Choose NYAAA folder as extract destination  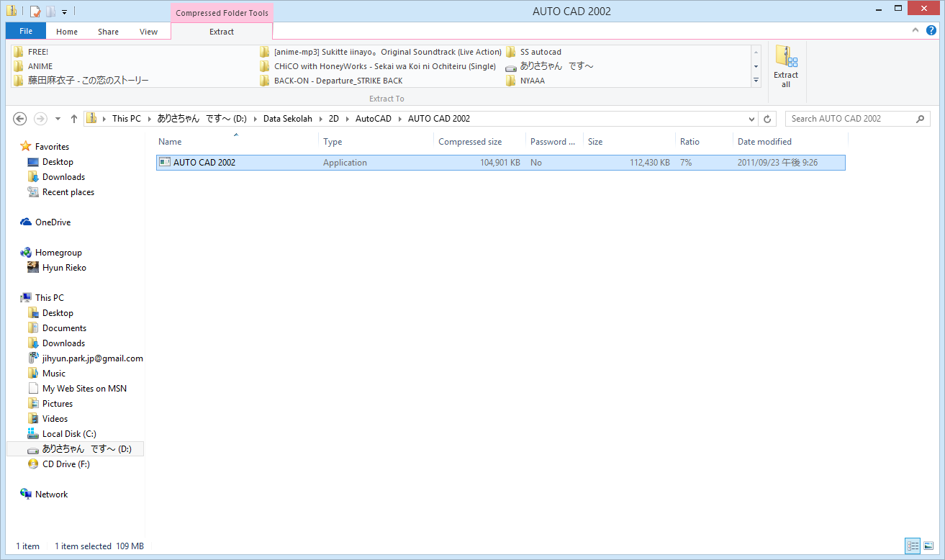[525, 81]
